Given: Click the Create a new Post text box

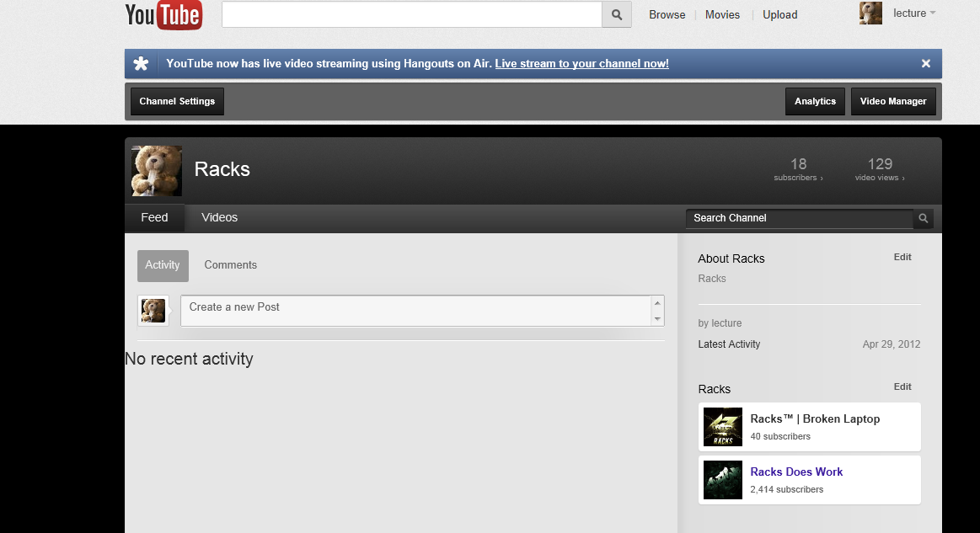Looking at the screenshot, I should click(415, 311).
